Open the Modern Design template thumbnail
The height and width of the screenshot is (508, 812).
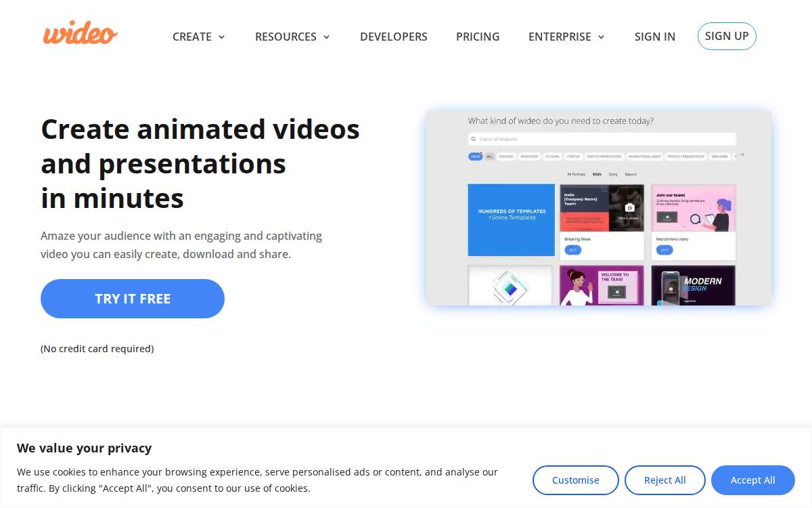pos(694,285)
